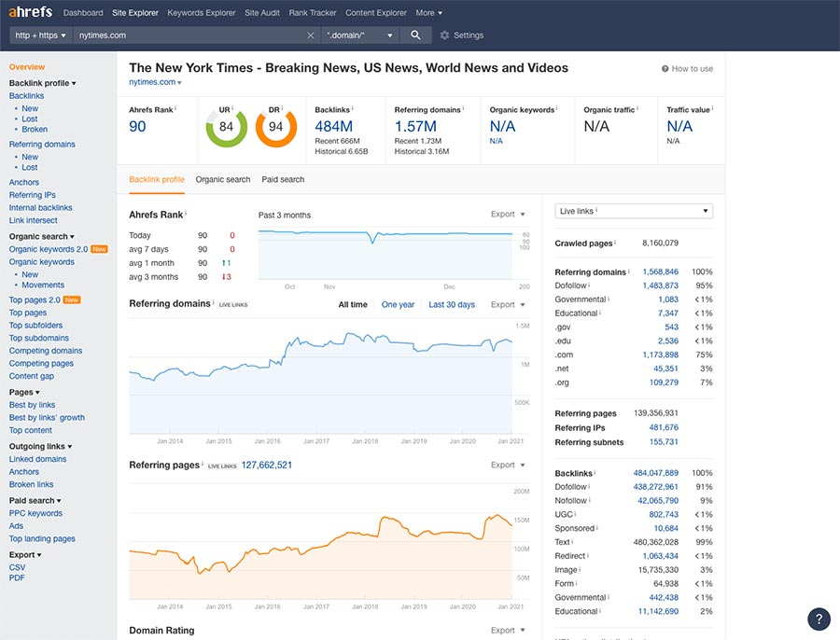840x640 pixels.
Task: Click Referring IPs count 481,676
Action: [664, 427]
